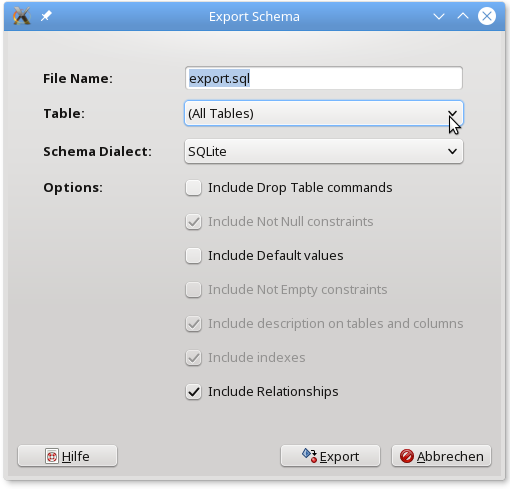This screenshot has width=510, height=489.
Task: Click the arrow of the SQLite combo box
Action: (x=452, y=151)
